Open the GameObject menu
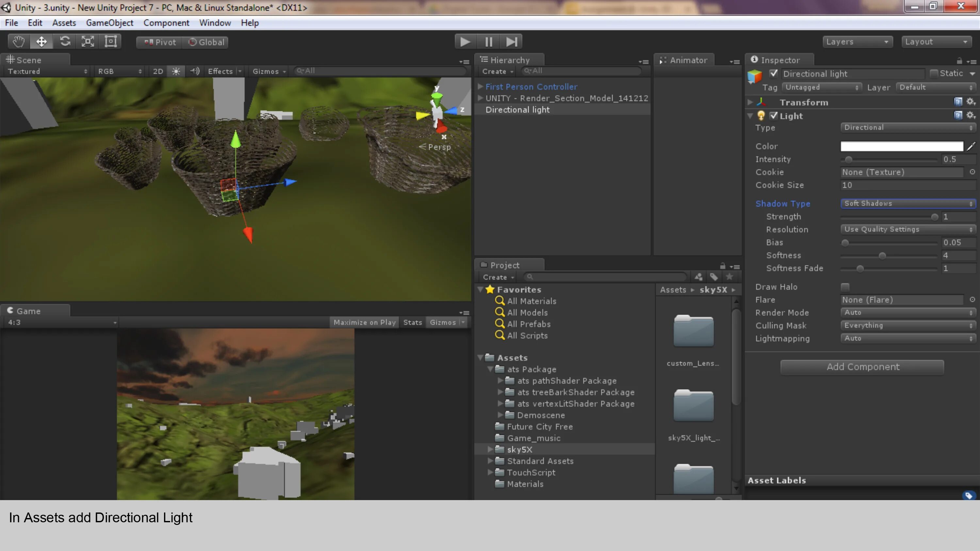980x551 pixels. click(x=109, y=23)
